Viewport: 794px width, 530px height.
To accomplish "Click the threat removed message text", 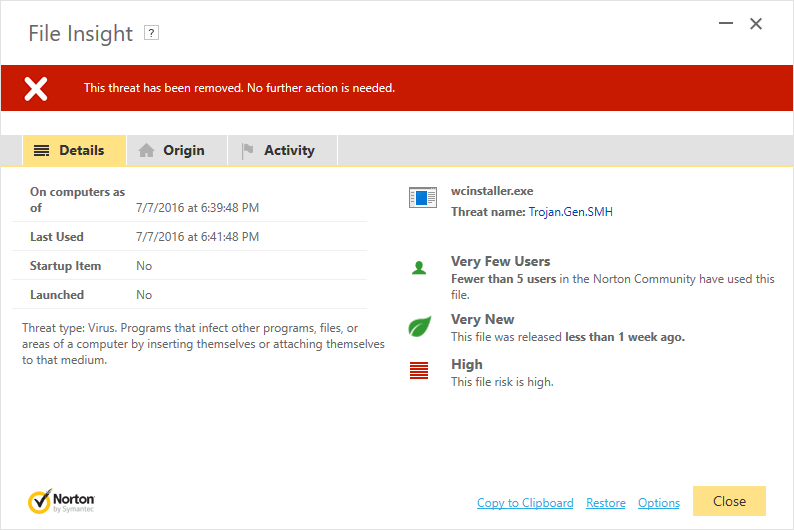I will point(239,88).
